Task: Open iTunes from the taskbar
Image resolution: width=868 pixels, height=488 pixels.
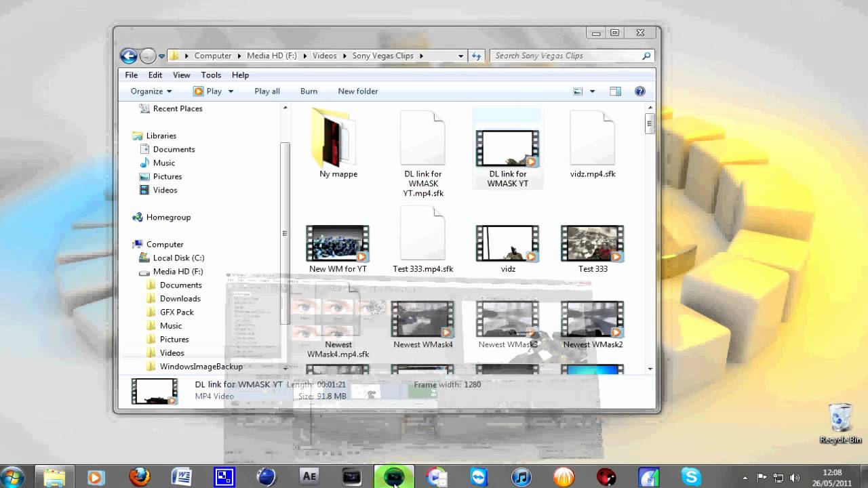Action: (521, 477)
